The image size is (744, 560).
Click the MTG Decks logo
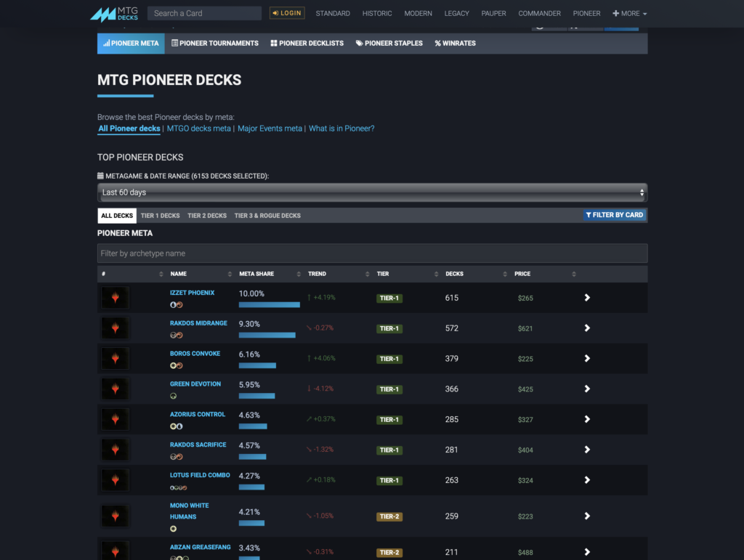tap(114, 14)
